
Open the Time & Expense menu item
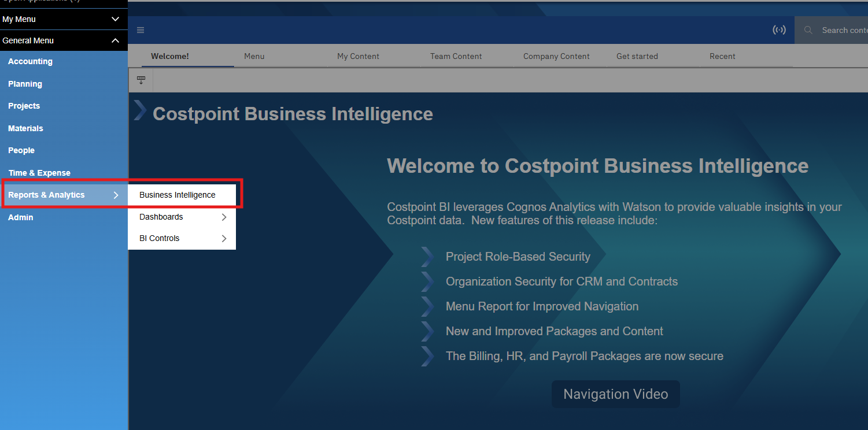pos(39,172)
